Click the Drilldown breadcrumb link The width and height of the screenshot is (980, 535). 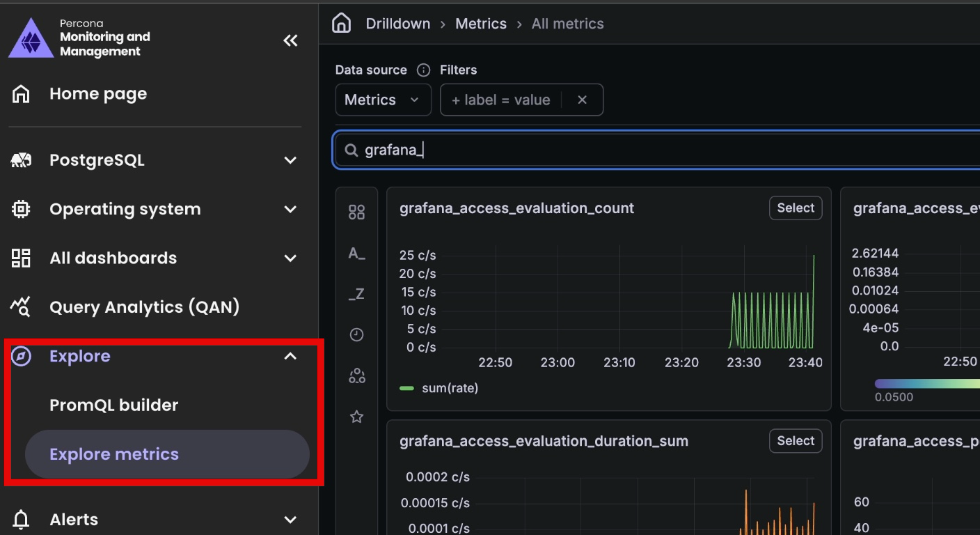[x=398, y=24]
